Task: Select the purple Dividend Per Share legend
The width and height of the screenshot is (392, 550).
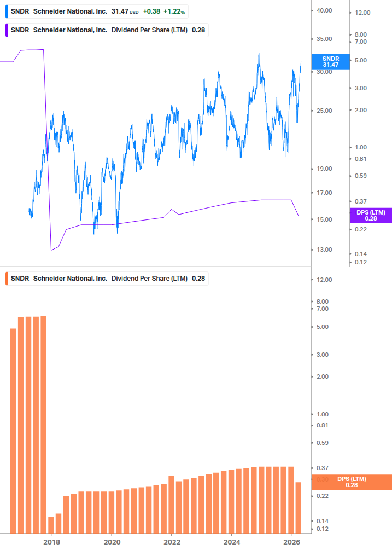Action: (x=107, y=30)
